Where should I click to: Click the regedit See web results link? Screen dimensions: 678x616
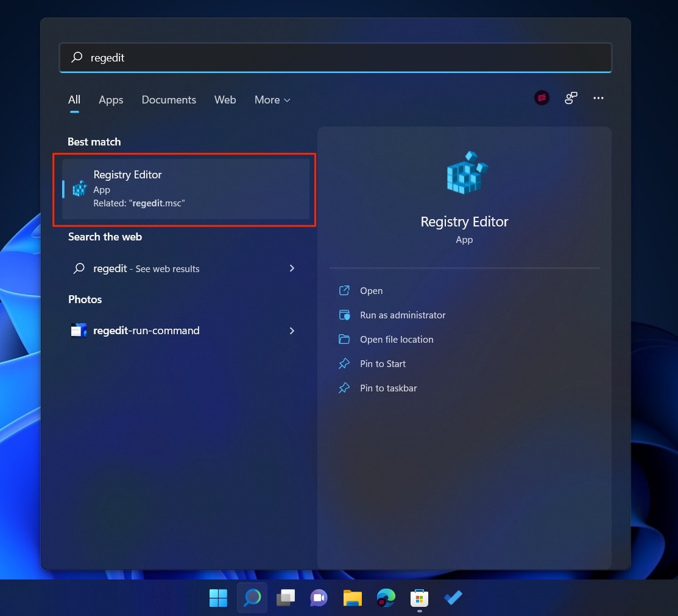[146, 268]
